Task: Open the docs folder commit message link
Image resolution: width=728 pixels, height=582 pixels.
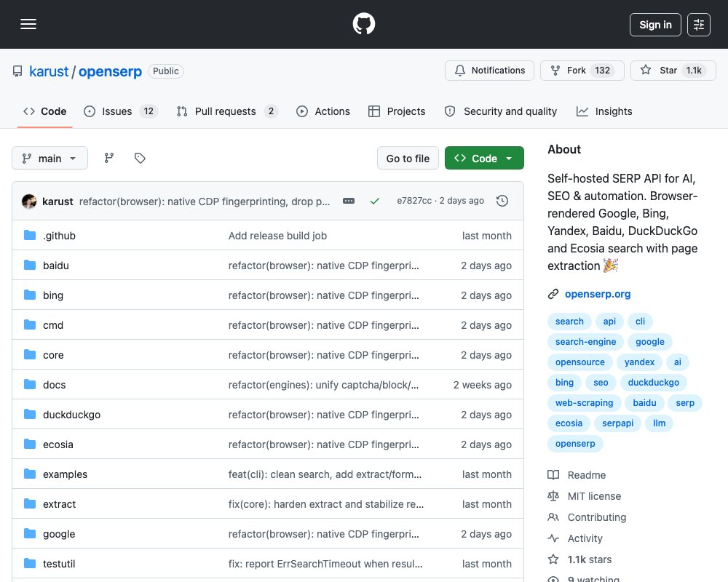Action: pyautogui.click(x=323, y=385)
